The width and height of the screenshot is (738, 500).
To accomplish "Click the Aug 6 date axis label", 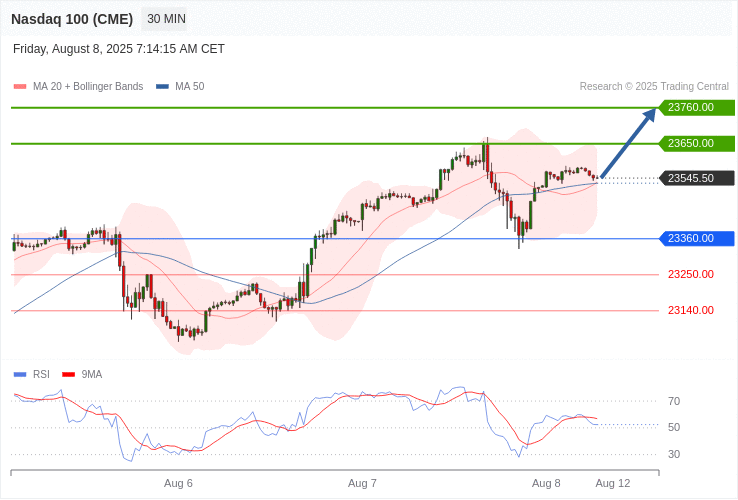I will point(178,484).
